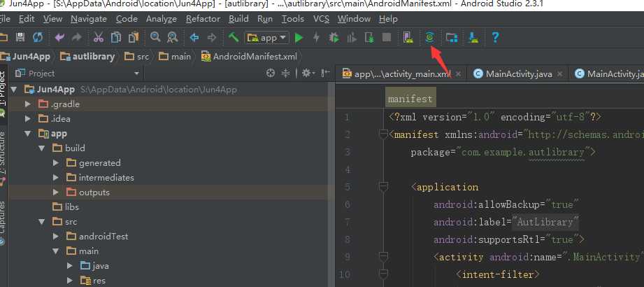Click autlibrary breadcrumb in navigation bar
Image resolution: width=644 pixels, height=287 pixels.
[x=87, y=56]
